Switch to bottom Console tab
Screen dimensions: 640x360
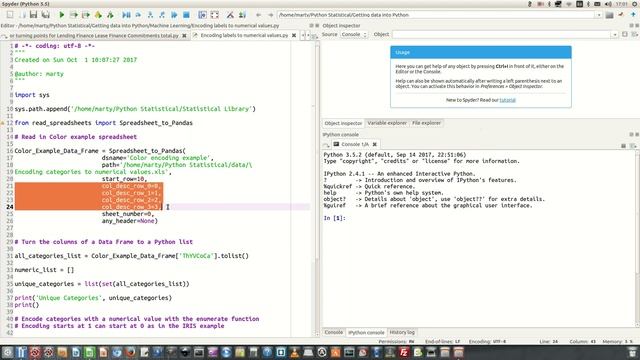(x=333, y=332)
